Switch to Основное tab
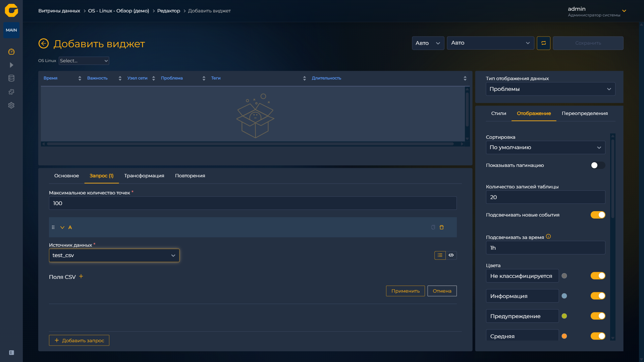Image resolution: width=644 pixels, height=362 pixels. pyautogui.click(x=67, y=176)
